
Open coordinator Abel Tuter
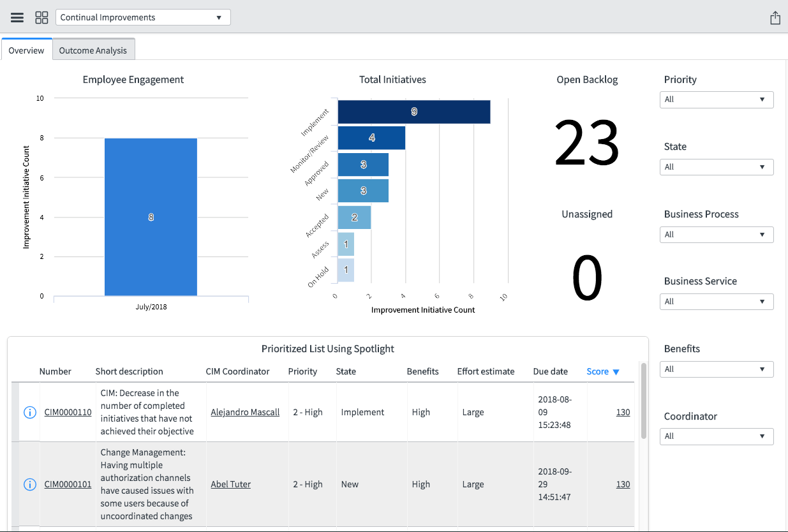[x=231, y=484]
